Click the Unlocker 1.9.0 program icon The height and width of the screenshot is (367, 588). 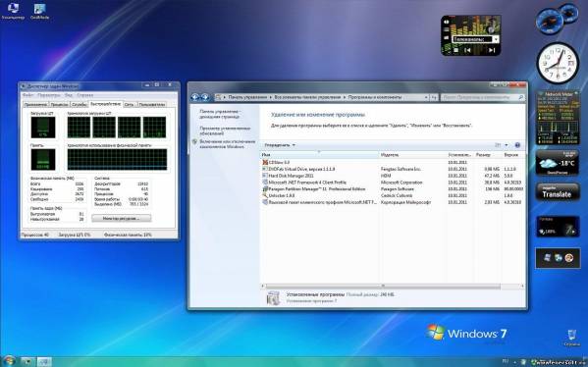click(x=265, y=195)
